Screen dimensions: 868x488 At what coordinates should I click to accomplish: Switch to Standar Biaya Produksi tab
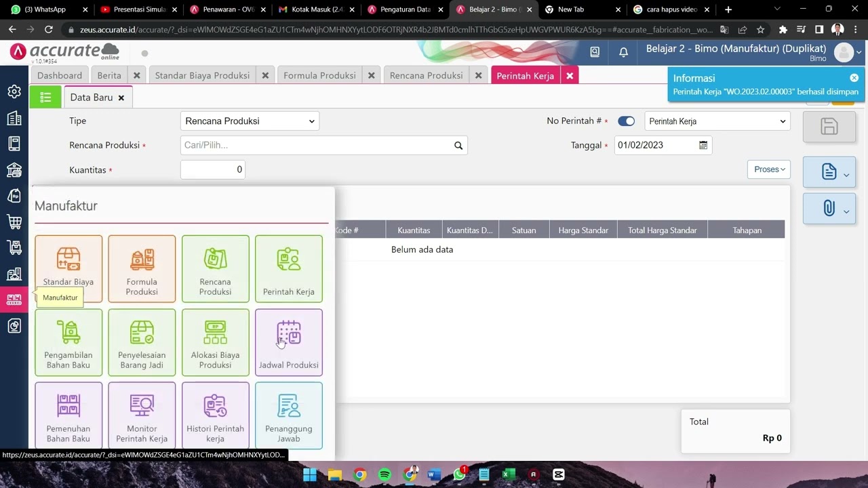click(202, 75)
